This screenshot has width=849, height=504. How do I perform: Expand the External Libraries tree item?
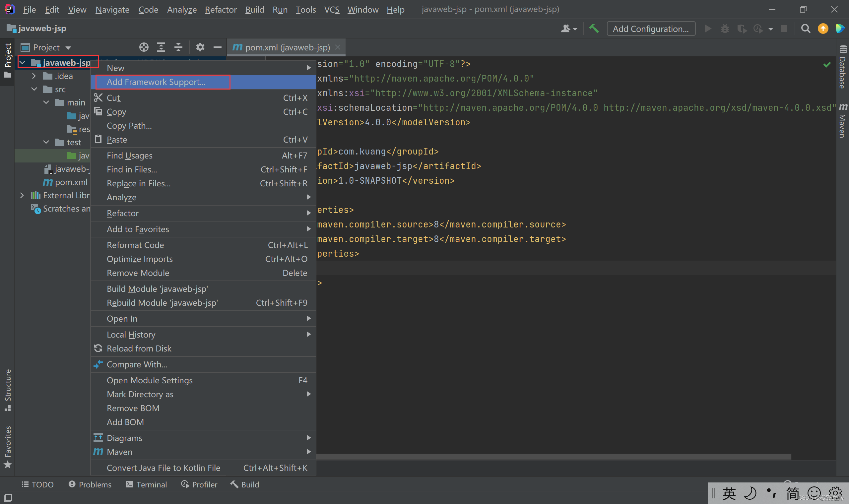click(22, 195)
